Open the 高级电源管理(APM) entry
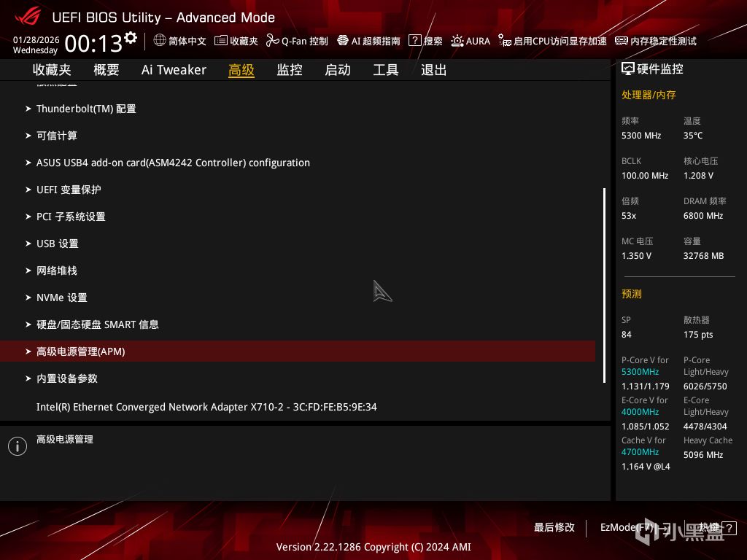The width and height of the screenshot is (747, 560). tap(298, 351)
